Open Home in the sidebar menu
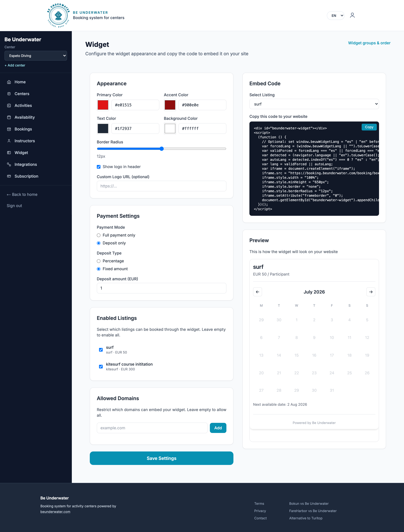Viewport: 404px width, 532px height. tap(36, 82)
